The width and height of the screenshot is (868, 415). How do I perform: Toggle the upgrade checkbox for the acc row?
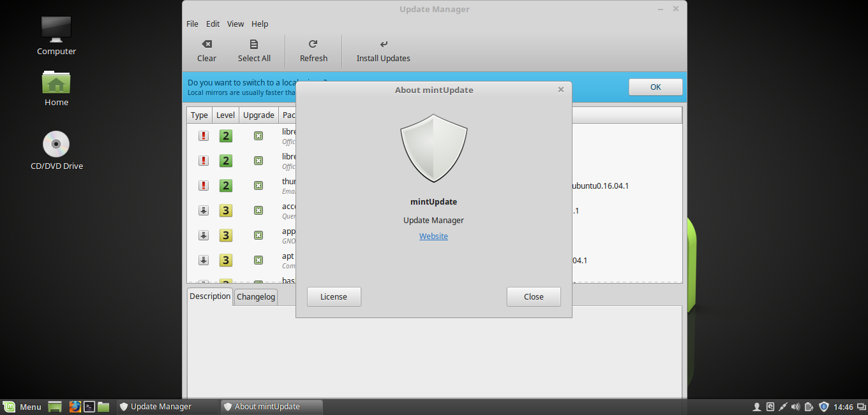coord(258,210)
